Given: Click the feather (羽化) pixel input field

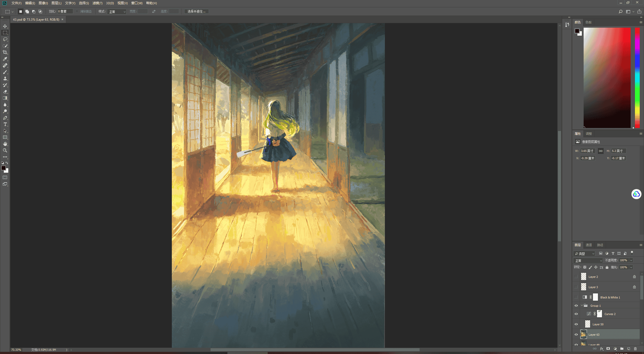Looking at the screenshot, I should click(x=65, y=11).
